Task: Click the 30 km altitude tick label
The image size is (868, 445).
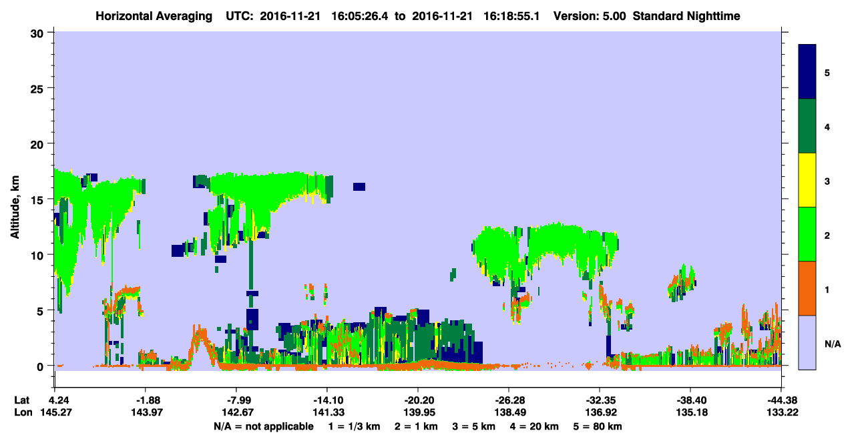Action: point(39,33)
